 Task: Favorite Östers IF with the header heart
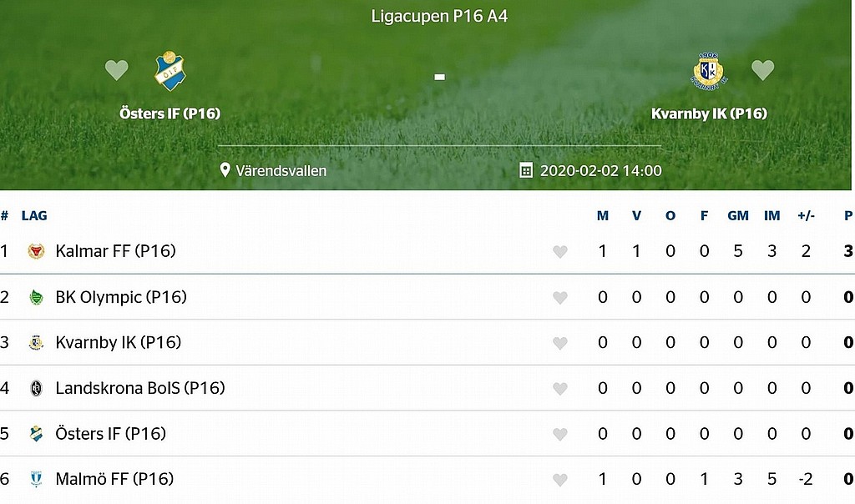[x=117, y=70]
